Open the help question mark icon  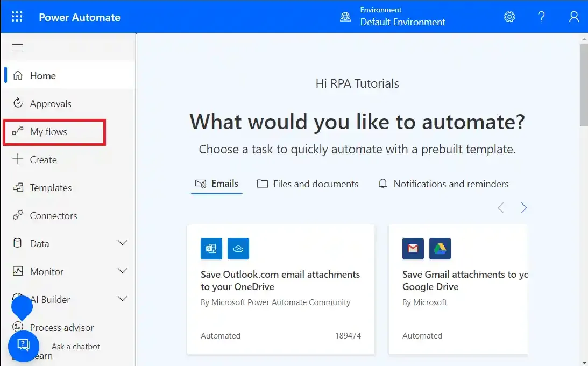click(541, 17)
